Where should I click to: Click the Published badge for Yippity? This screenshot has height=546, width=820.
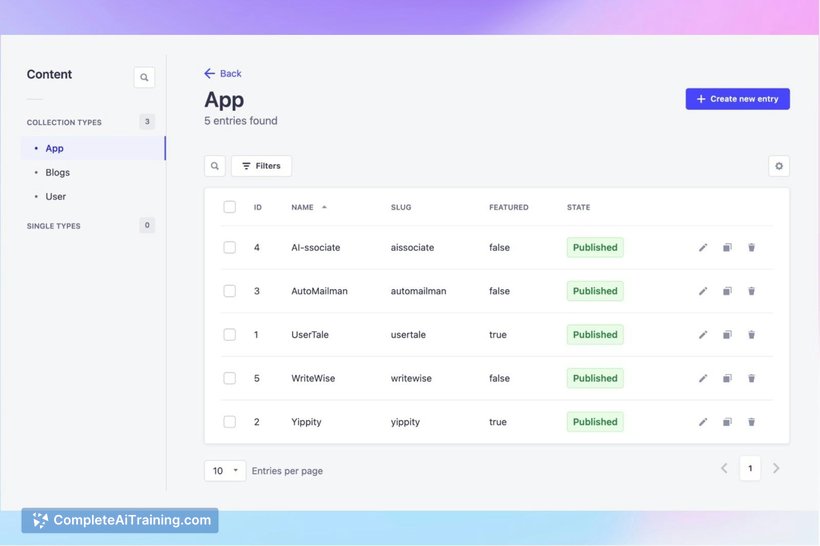click(x=595, y=422)
